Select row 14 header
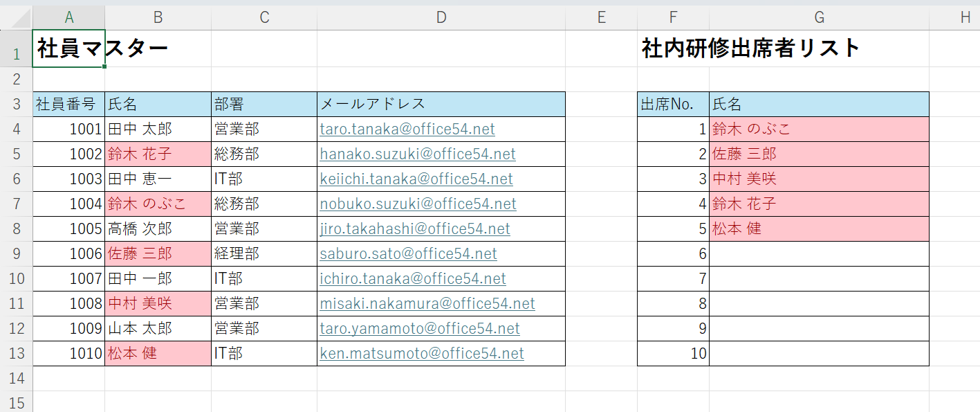The width and height of the screenshot is (980, 412). pyautogui.click(x=17, y=378)
